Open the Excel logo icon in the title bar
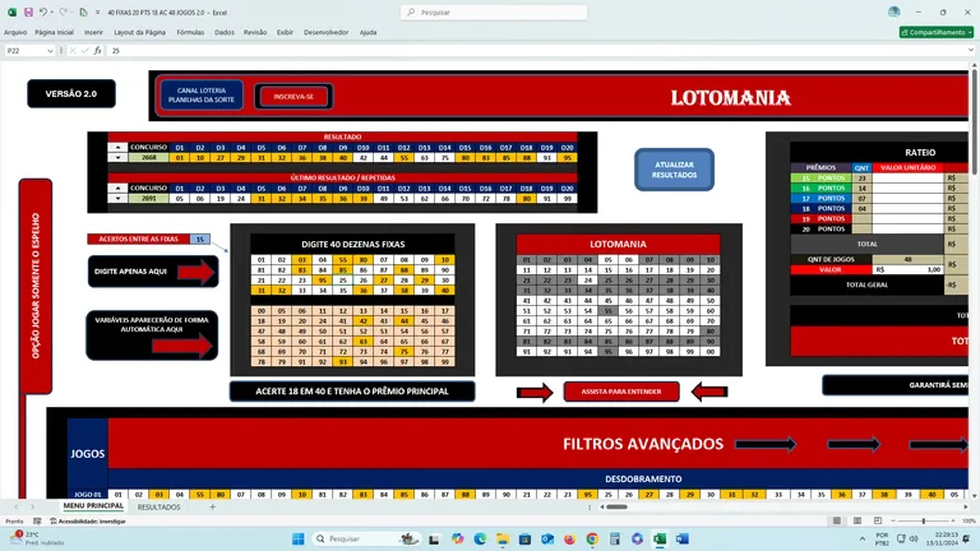 (12, 12)
